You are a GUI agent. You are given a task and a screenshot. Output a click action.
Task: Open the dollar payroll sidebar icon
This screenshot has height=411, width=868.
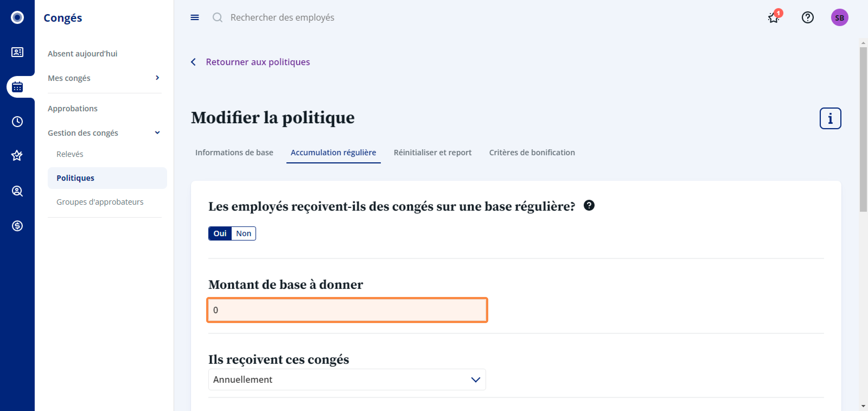click(x=17, y=226)
